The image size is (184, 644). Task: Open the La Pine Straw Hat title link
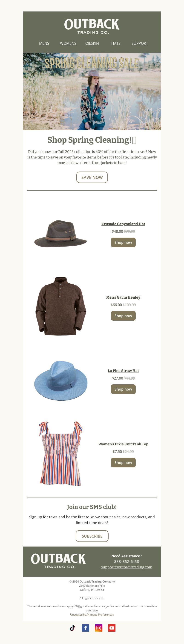coord(123,371)
